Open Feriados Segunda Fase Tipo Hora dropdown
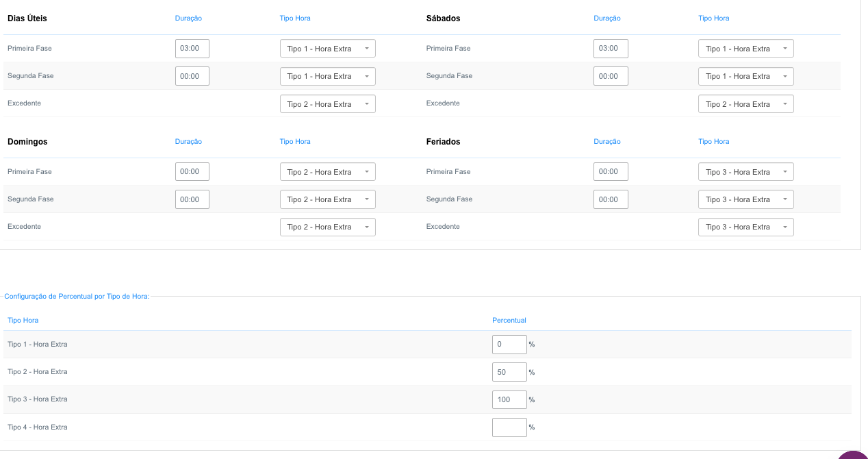 (x=745, y=199)
